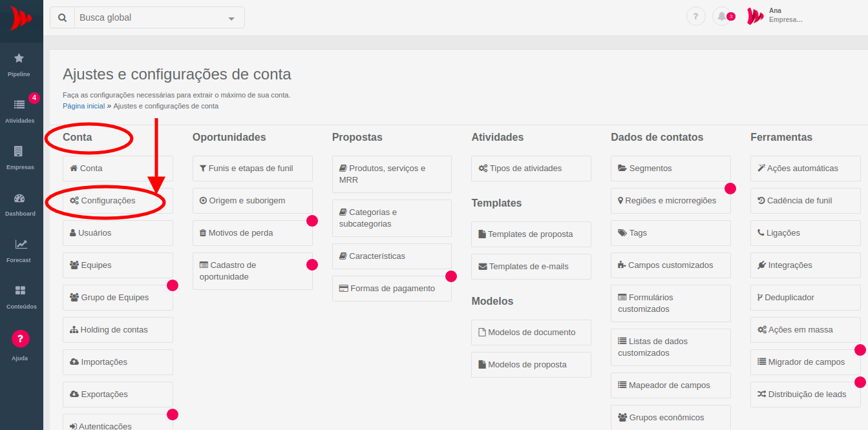868x430 pixels.
Task: Click the Página inicial breadcrumb link
Action: pyautogui.click(x=83, y=106)
